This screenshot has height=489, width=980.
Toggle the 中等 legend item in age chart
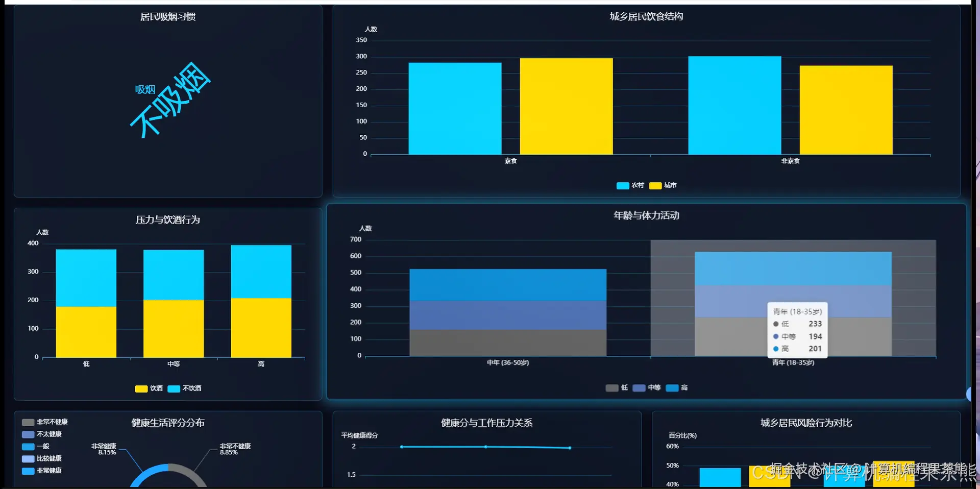(647, 388)
